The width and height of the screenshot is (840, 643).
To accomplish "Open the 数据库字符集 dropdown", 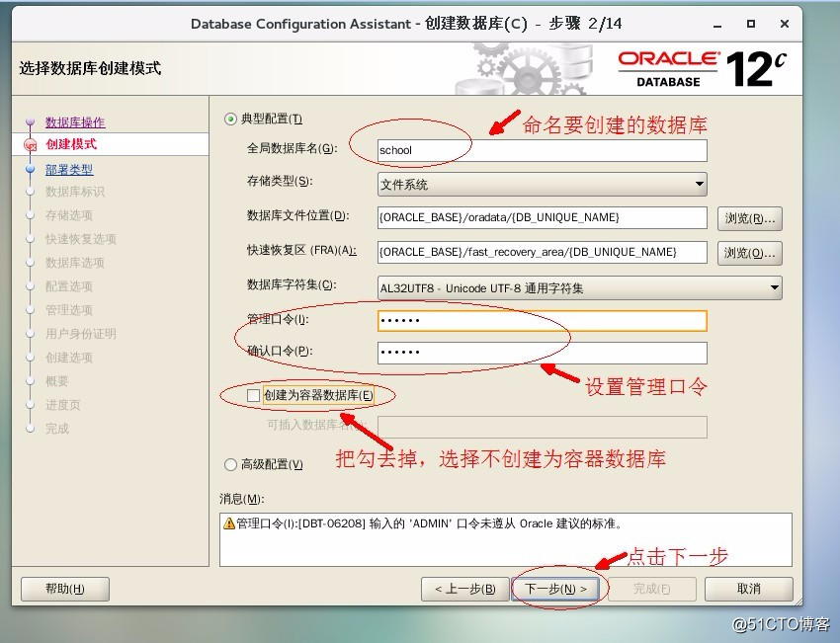I will pos(580,288).
